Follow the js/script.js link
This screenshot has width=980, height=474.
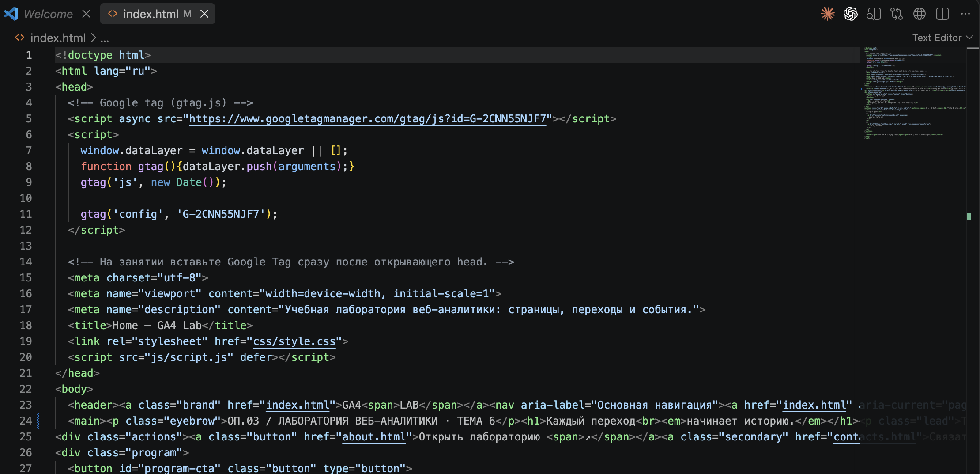coord(189,357)
